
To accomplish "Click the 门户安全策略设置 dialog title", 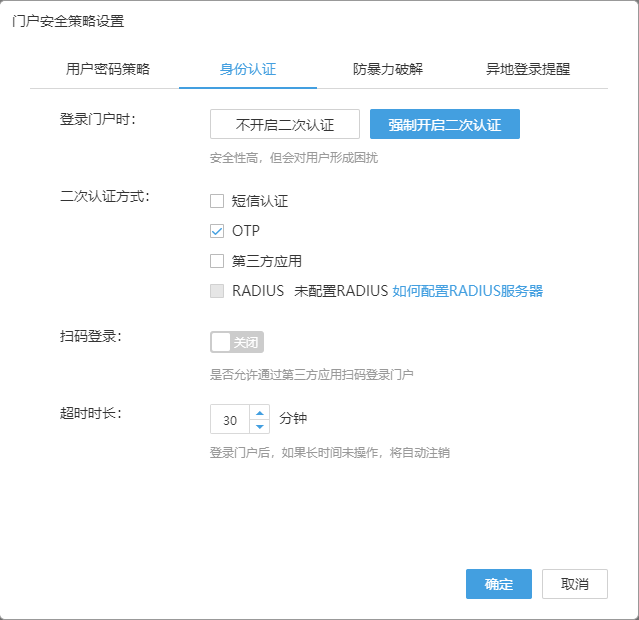I will click(x=69, y=21).
